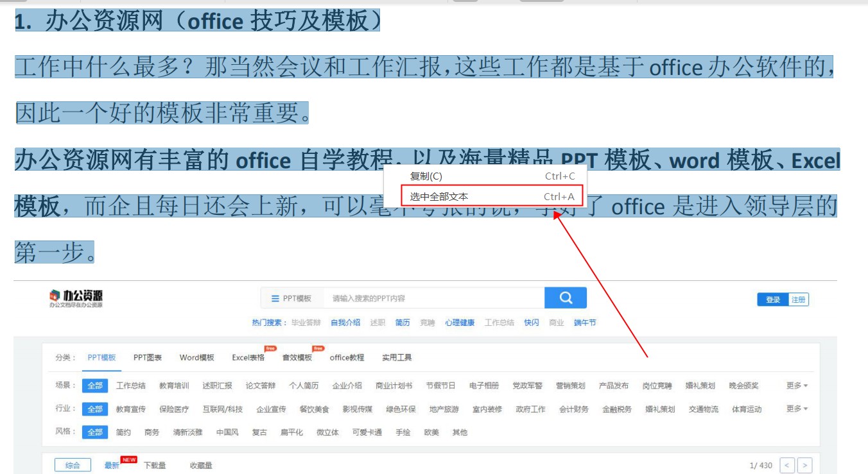The width and height of the screenshot is (868, 474).
Task: Click the magnifying glass search icon
Action: pyautogui.click(x=566, y=297)
